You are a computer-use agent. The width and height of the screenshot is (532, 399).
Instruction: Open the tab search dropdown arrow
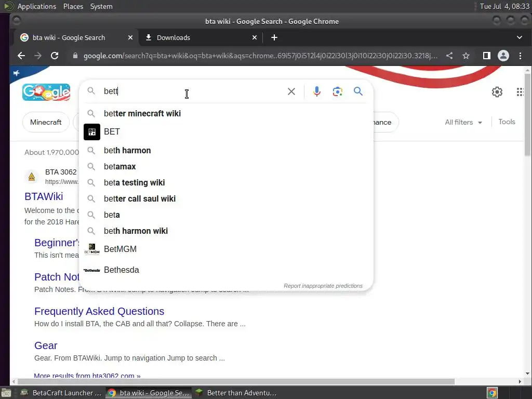[520, 37]
